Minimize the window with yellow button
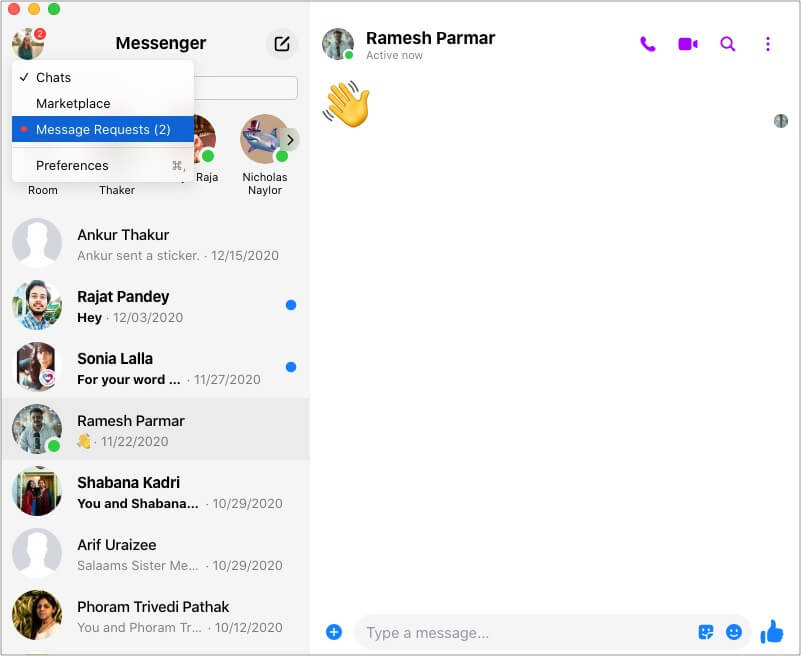 click(x=34, y=9)
